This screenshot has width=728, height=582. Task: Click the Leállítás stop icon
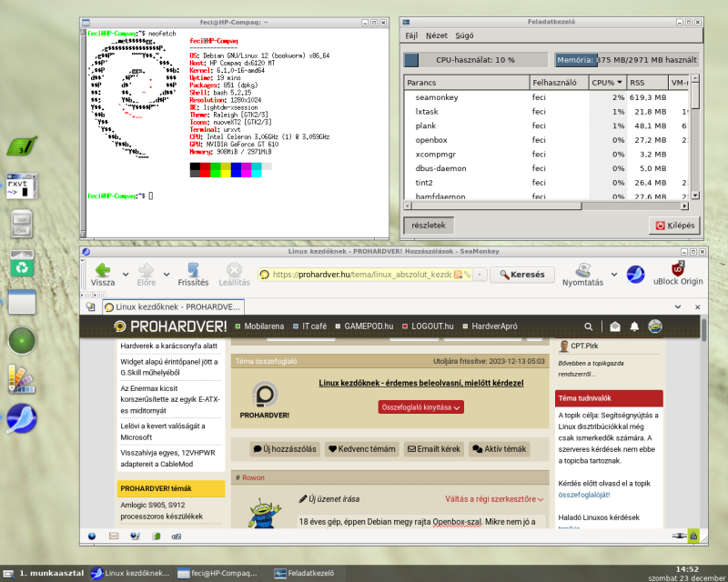[x=234, y=270]
